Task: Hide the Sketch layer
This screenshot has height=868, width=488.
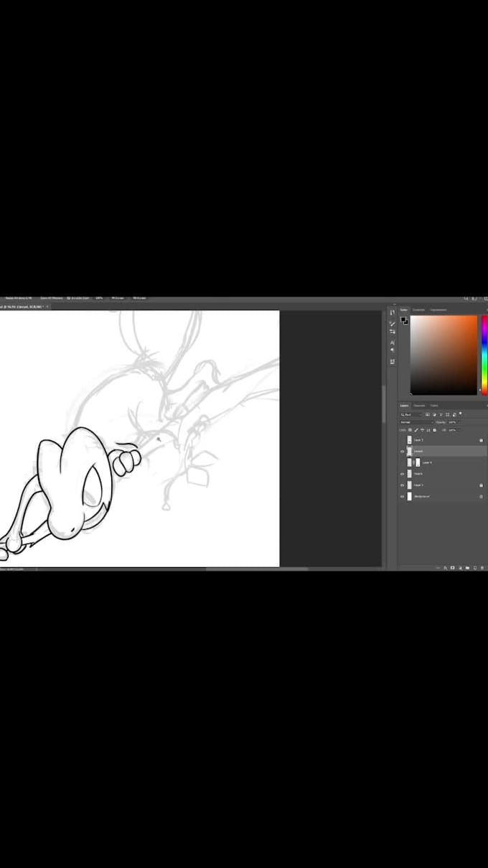Action: tap(402, 474)
